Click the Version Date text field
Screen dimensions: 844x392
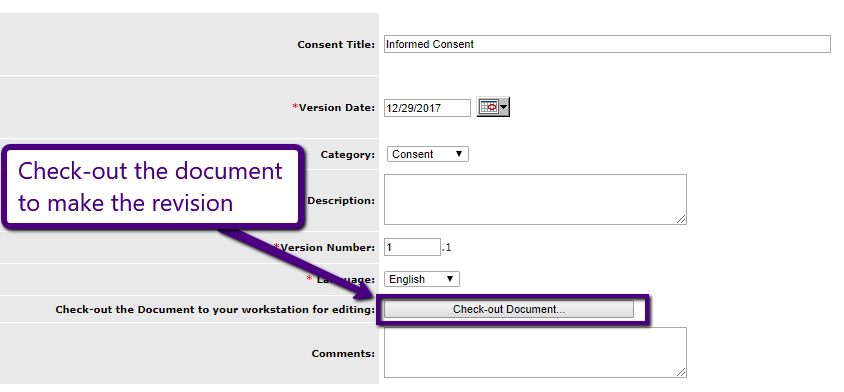(427, 108)
